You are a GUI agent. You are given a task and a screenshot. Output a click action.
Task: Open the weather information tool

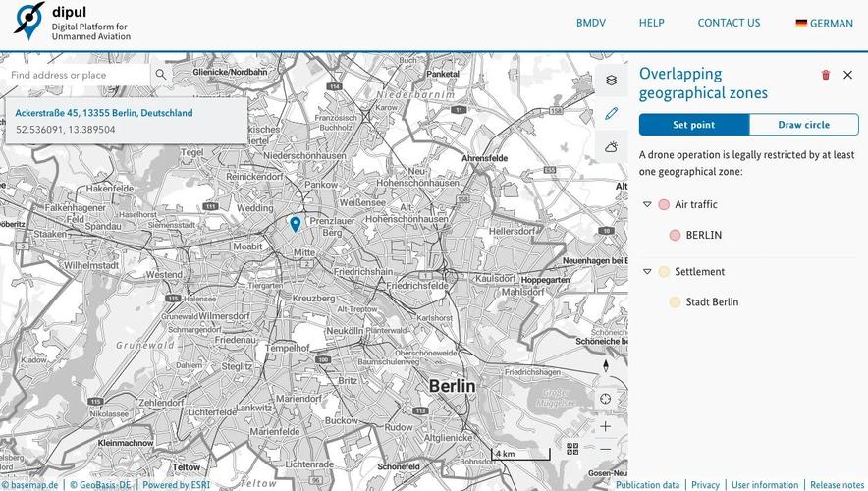[x=611, y=147]
